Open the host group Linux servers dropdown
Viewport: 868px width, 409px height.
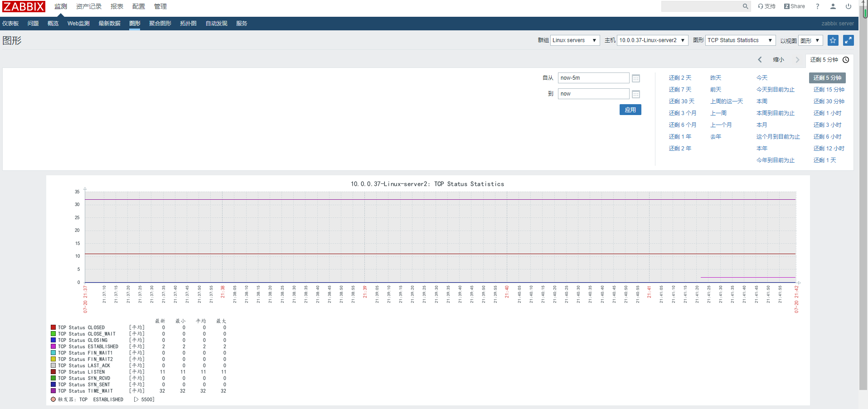coord(575,40)
